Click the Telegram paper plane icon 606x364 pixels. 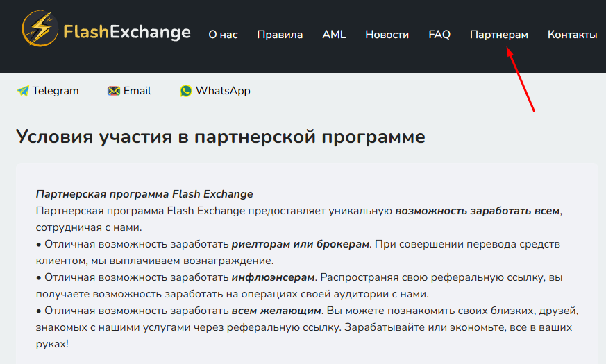(x=23, y=91)
